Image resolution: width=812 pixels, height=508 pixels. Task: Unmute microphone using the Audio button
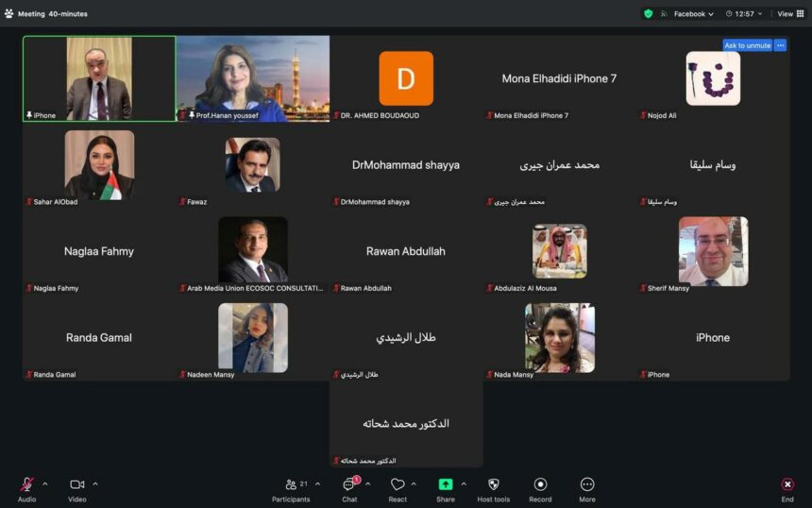click(x=26, y=485)
